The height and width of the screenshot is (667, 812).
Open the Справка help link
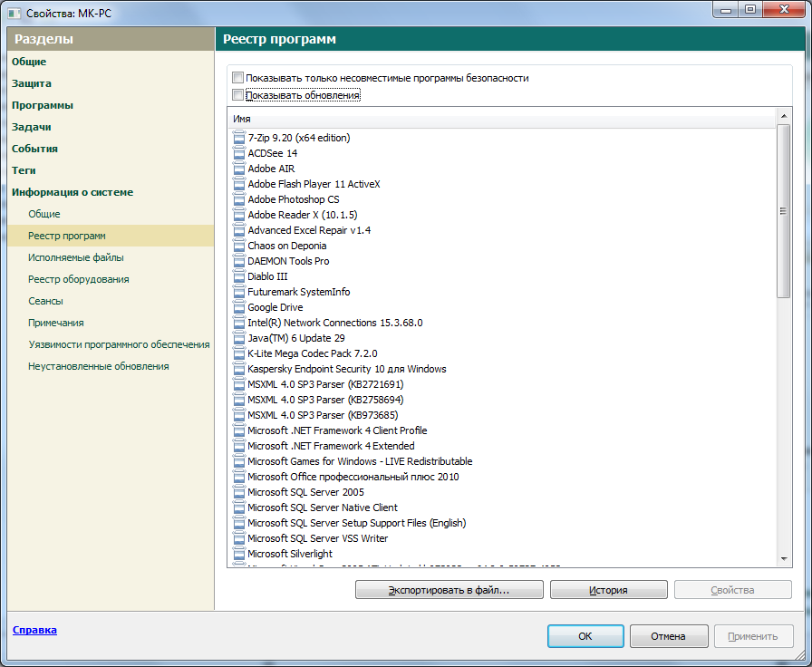click(34, 630)
